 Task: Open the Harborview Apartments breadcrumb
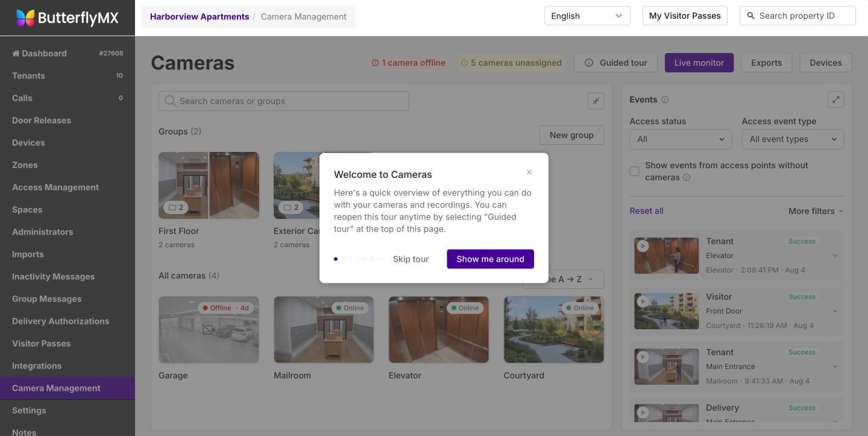[x=200, y=16]
